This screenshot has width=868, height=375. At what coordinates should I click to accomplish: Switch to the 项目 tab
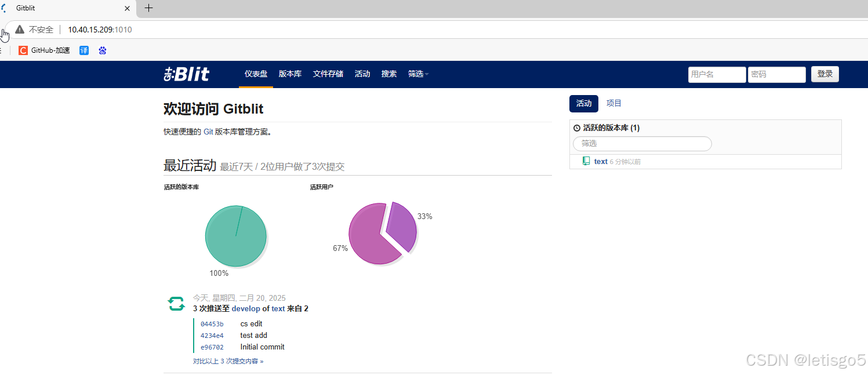pos(614,103)
